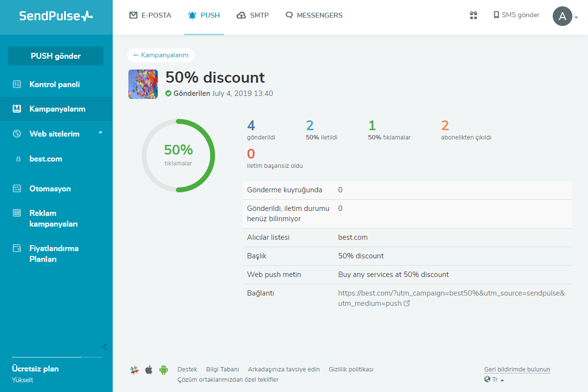
Task: Click the gift box icon in header
Action: [473, 15]
